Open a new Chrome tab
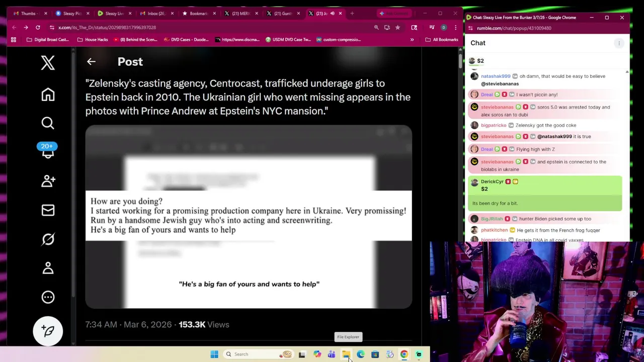The width and height of the screenshot is (644, 362). click(x=352, y=14)
